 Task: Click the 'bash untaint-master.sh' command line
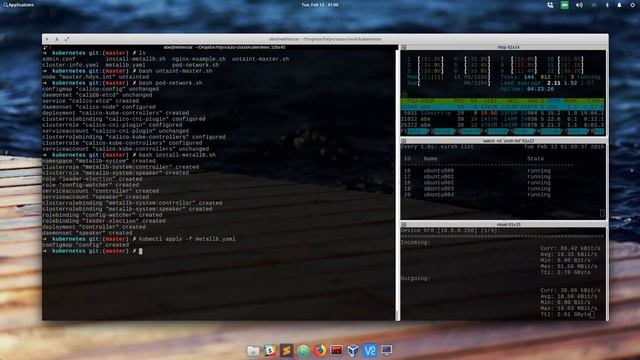(x=176, y=71)
